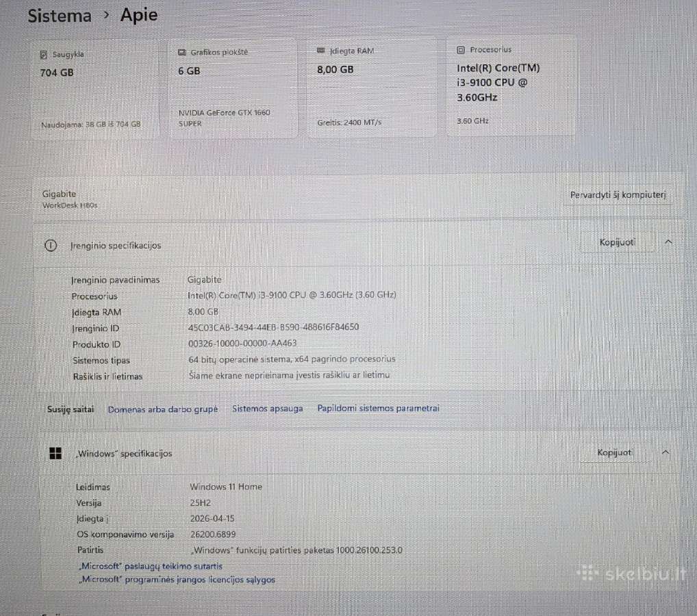
Task: Open Papildomi sistemos parametrai link
Action: 378,408
